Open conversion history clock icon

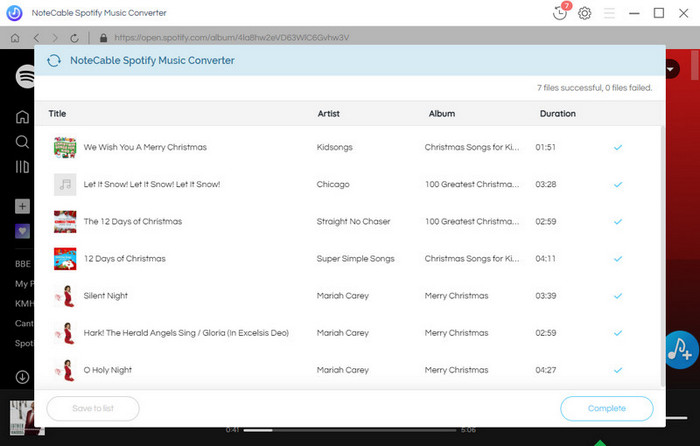pos(560,13)
